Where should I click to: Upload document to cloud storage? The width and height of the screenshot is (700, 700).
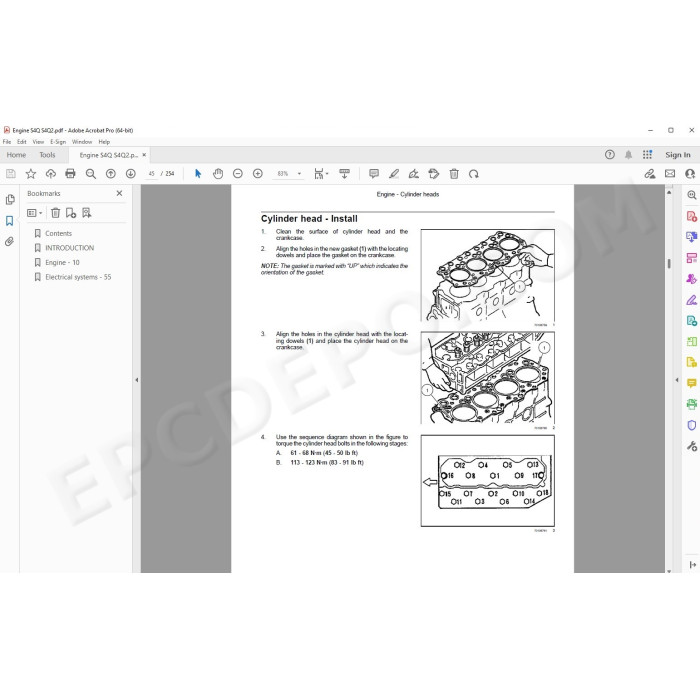(x=50, y=174)
